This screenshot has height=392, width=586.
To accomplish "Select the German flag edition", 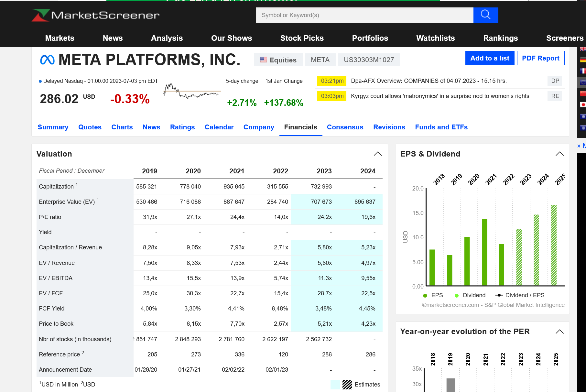I will pos(583,60).
